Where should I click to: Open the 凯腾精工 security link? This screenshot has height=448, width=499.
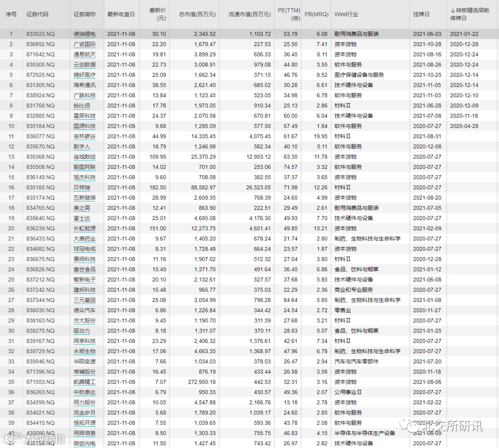[x=85, y=382]
